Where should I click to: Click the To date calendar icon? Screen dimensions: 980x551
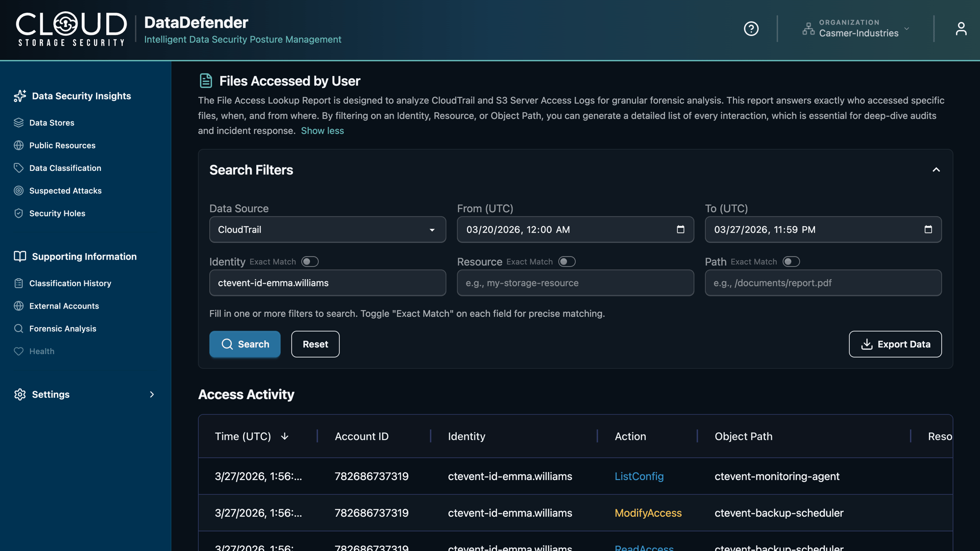point(928,230)
